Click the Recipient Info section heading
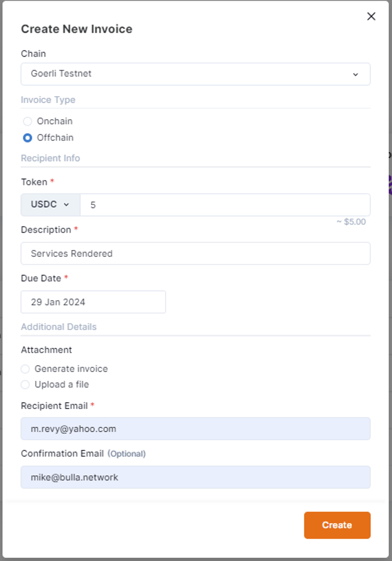 click(50, 158)
